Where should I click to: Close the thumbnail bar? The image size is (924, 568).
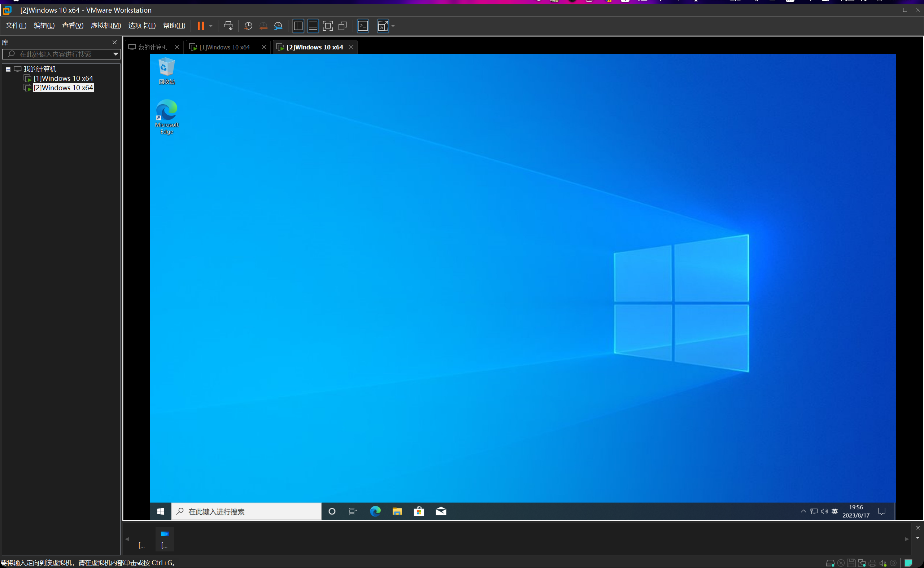point(918,527)
